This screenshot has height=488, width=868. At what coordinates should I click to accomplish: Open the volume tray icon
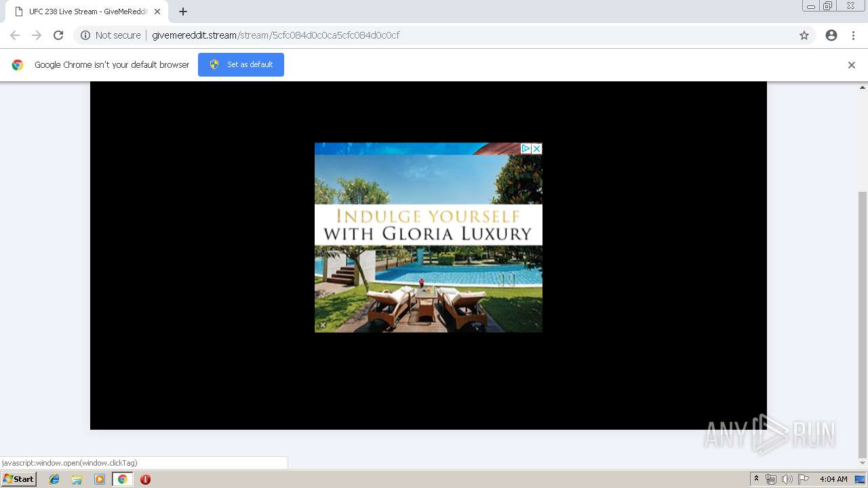pyautogui.click(x=787, y=479)
